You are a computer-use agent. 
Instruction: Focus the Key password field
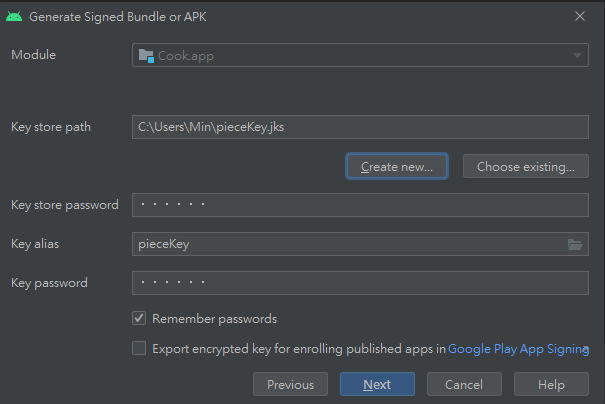tap(360, 283)
